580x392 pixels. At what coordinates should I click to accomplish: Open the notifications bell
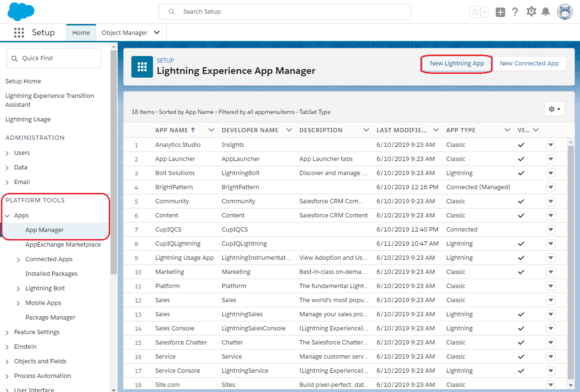(x=546, y=12)
